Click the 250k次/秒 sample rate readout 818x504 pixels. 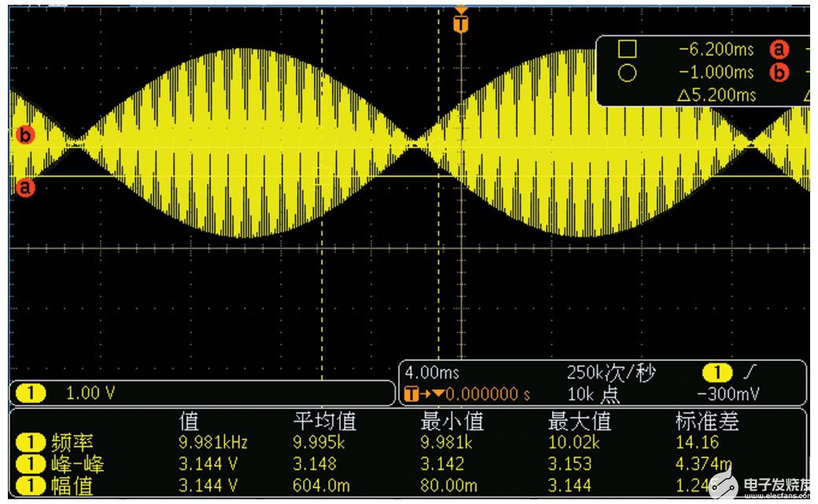coord(611,373)
